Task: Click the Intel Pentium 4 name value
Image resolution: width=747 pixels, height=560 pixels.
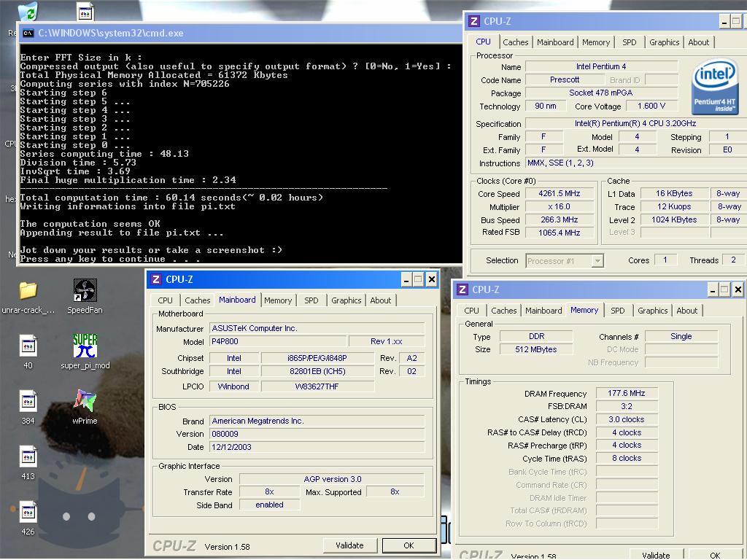Action: pyautogui.click(x=601, y=66)
